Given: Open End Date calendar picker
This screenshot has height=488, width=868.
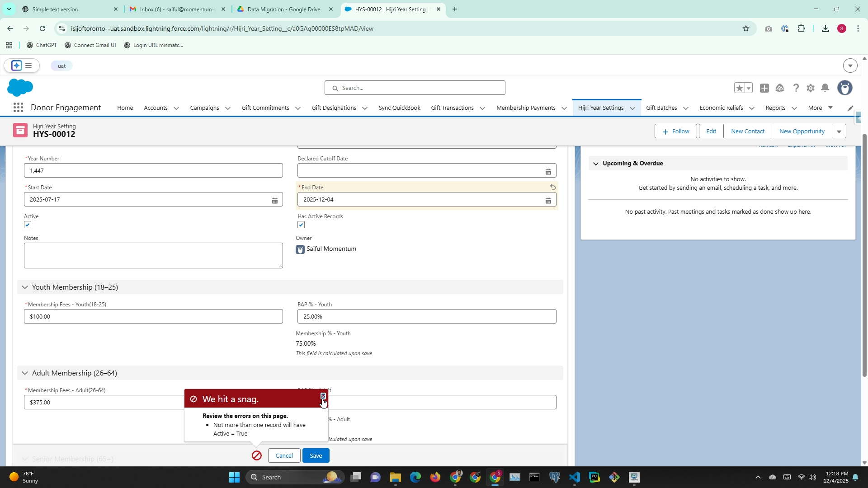Looking at the screenshot, I should tap(548, 200).
